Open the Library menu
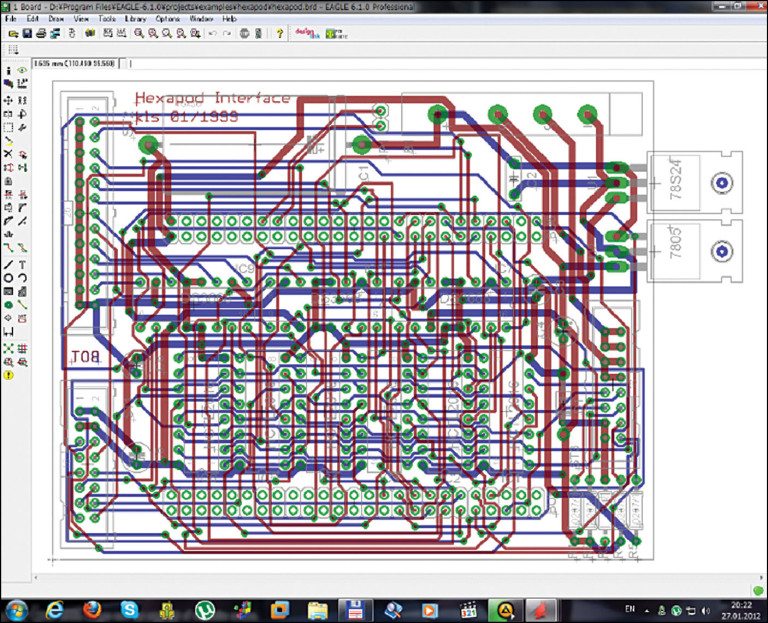 tap(134, 18)
